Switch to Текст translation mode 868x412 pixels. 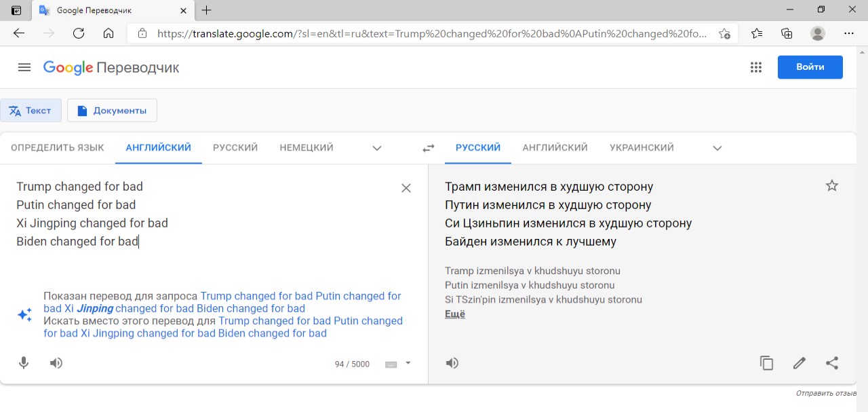31,111
